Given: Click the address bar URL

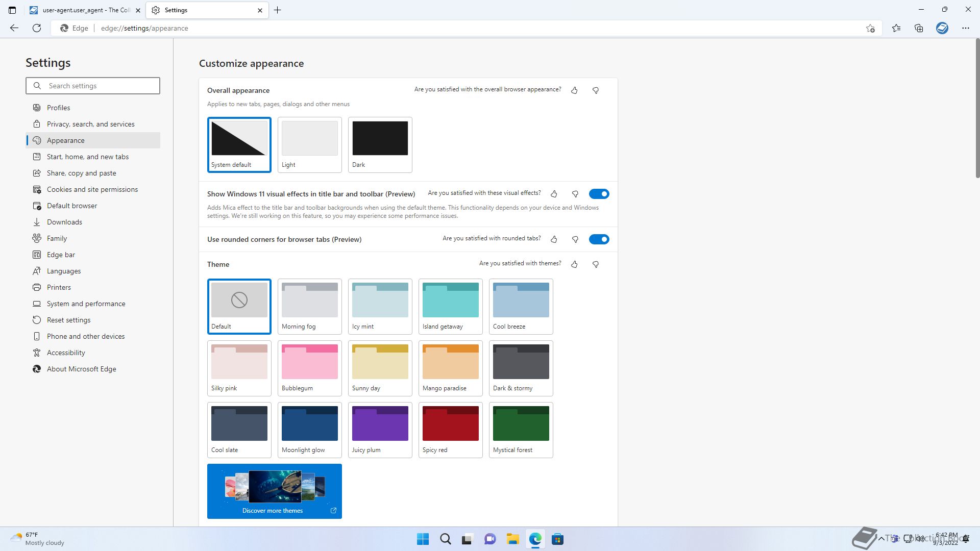Looking at the screenshot, I should tap(144, 28).
